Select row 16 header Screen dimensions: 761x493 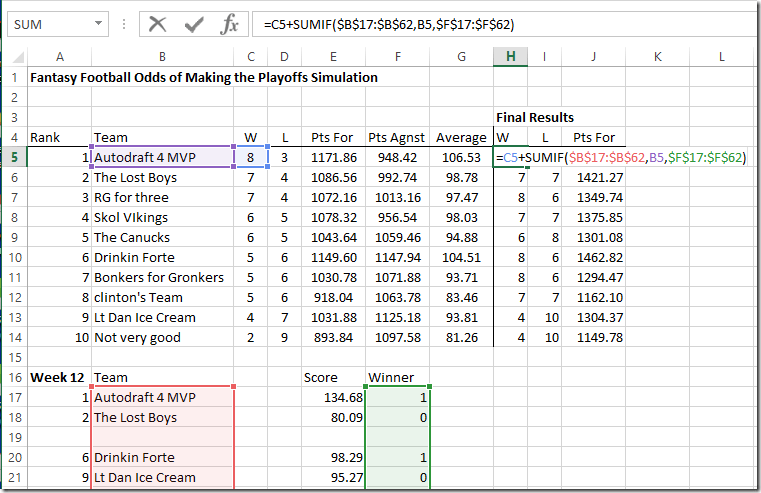coord(14,377)
